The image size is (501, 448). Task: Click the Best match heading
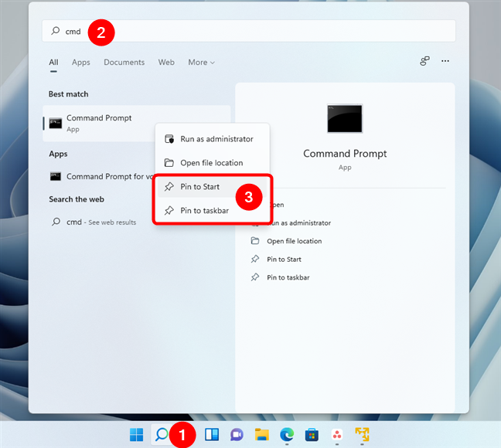click(68, 94)
